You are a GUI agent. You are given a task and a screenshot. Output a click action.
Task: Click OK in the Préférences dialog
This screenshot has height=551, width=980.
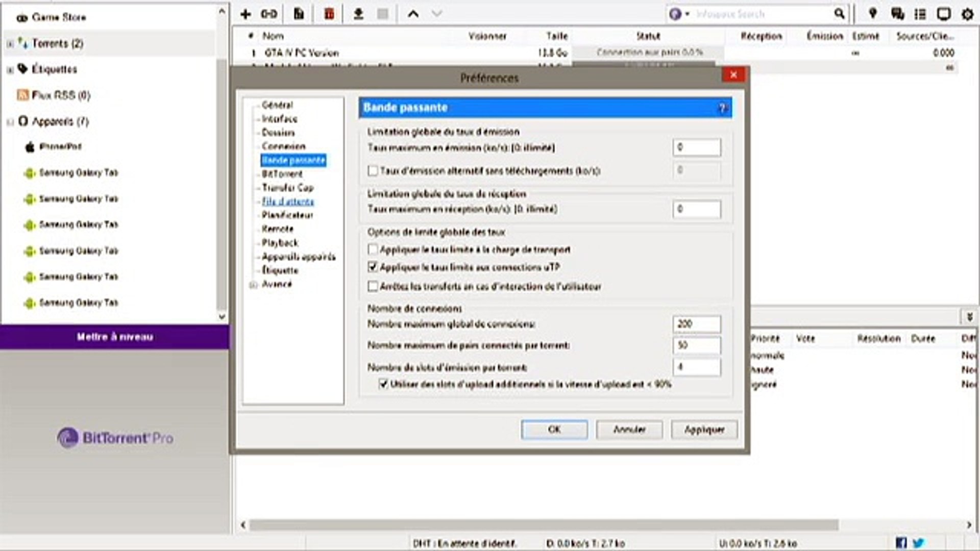click(554, 430)
